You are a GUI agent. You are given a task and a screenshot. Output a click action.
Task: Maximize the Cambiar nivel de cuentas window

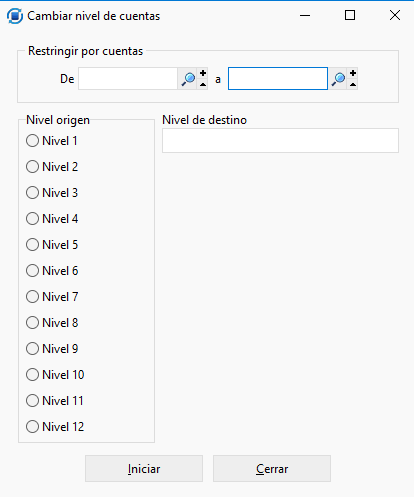pyautogui.click(x=350, y=15)
